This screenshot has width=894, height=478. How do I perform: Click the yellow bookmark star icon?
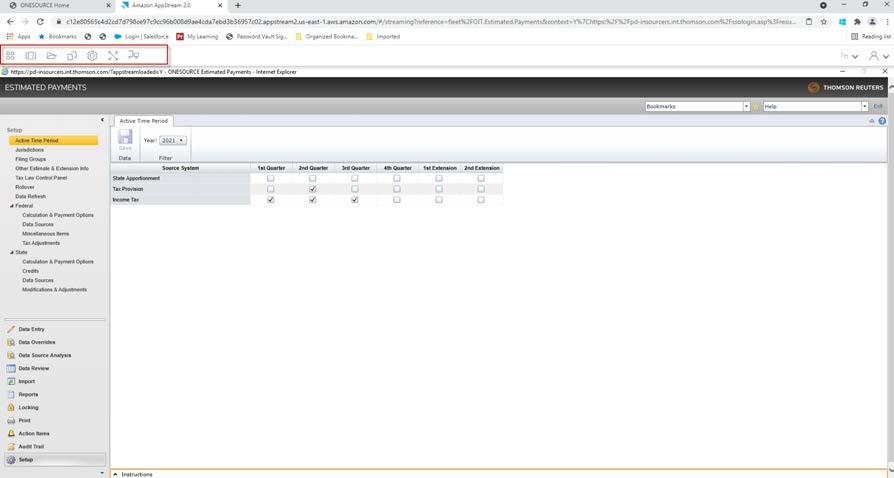(x=756, y=107)
